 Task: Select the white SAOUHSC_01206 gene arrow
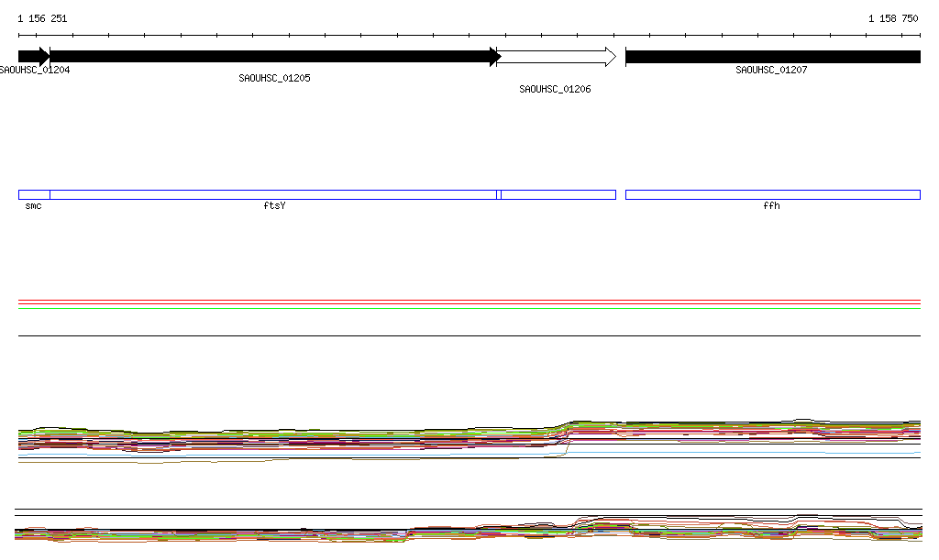pyautogui.click(x=557, y=57)
